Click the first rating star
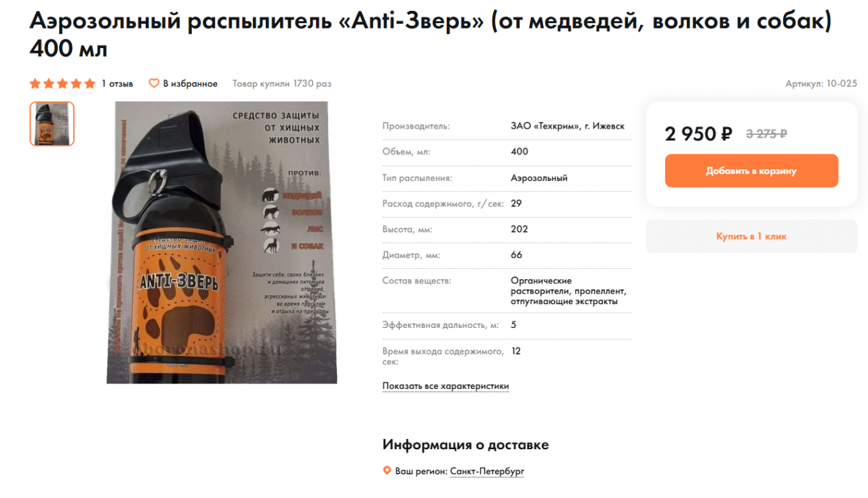 (35, 84)
